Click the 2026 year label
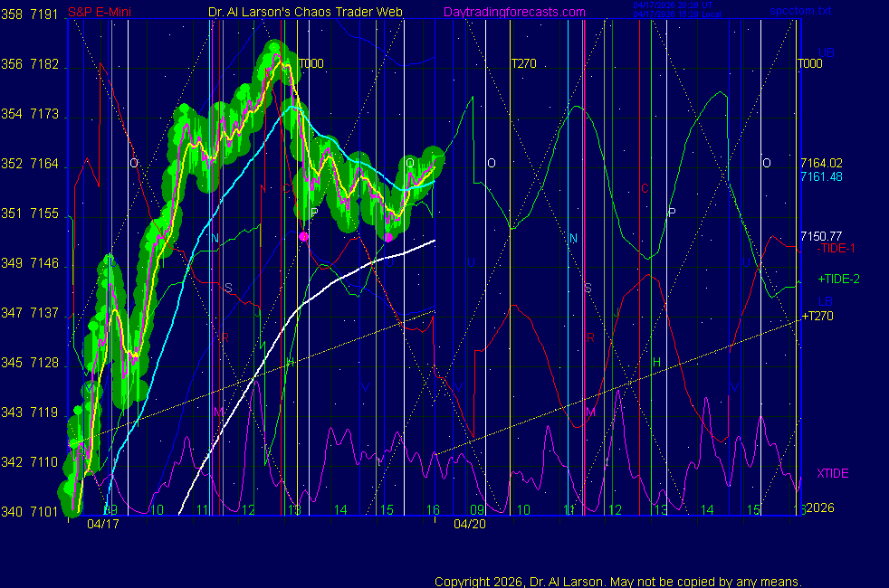Viewport: 889px width, 588px height. (820, 508)
